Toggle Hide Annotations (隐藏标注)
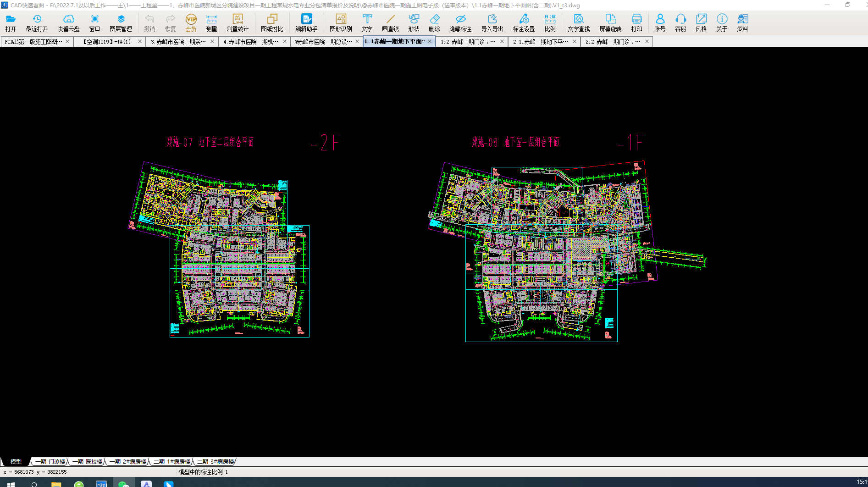This screenshot has height=487, width=868. tap(460, 23)
